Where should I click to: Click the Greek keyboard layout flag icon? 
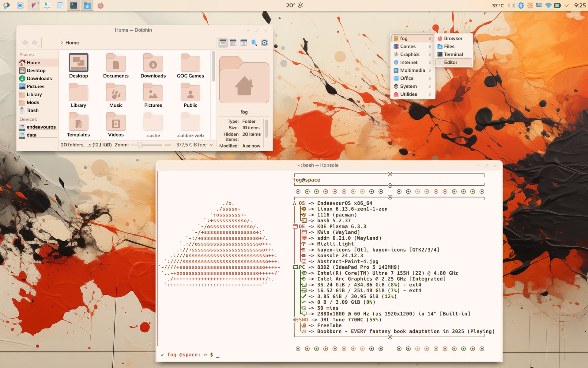click(539, 6)
